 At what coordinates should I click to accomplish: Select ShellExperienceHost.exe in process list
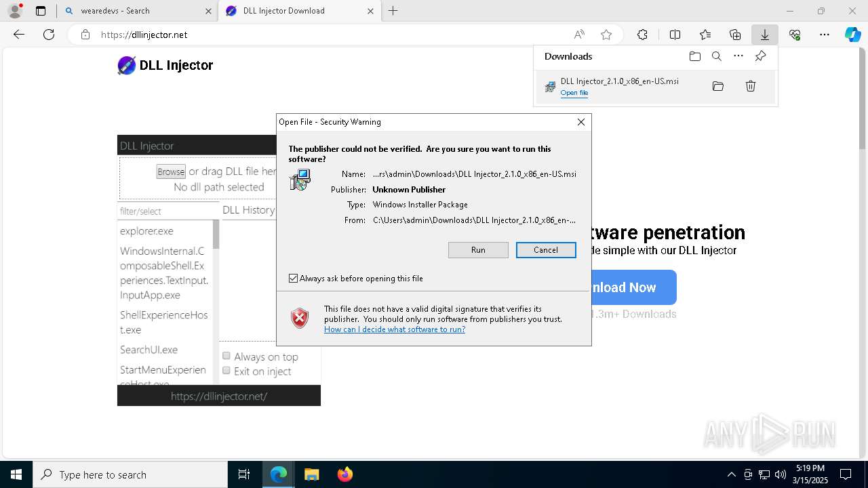click(164, 323)
